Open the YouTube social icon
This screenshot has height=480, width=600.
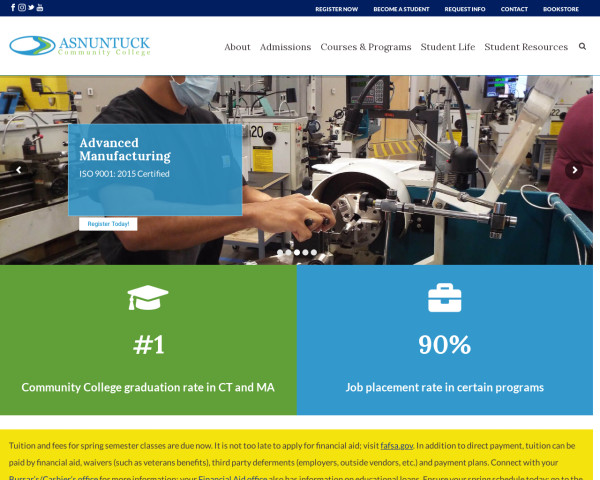tap(40, 8)
